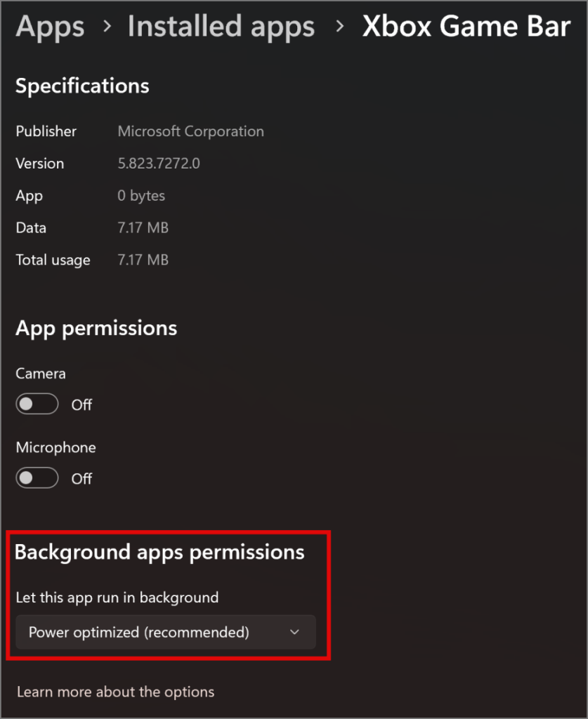
Task: Select the Microsoft Corporation publisher value
Action: (x=190, y=131)
